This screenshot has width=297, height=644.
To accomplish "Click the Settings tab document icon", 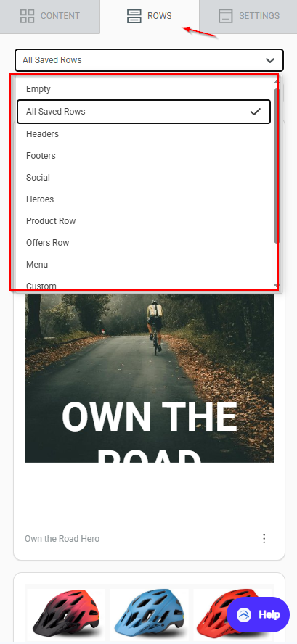I will (225, 16).
